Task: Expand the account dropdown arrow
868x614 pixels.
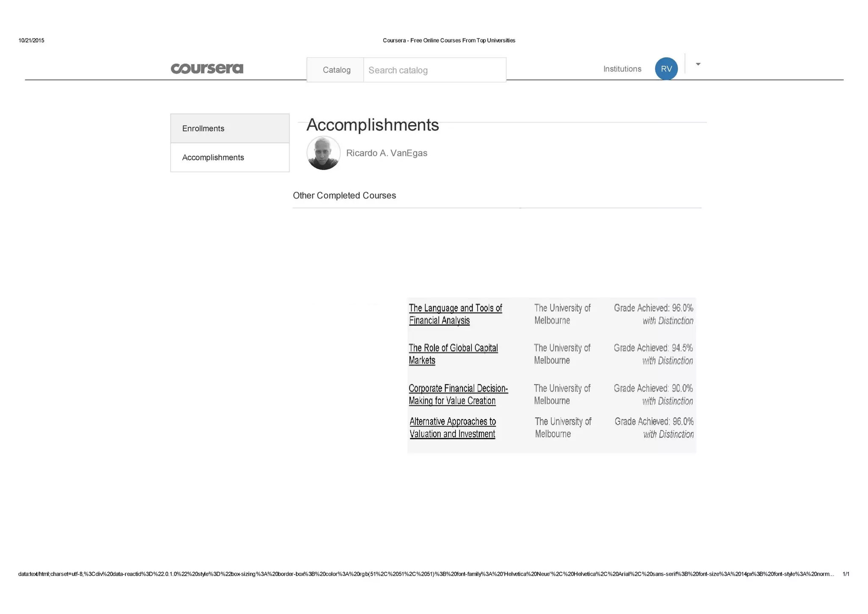Action: pos(698,64)
